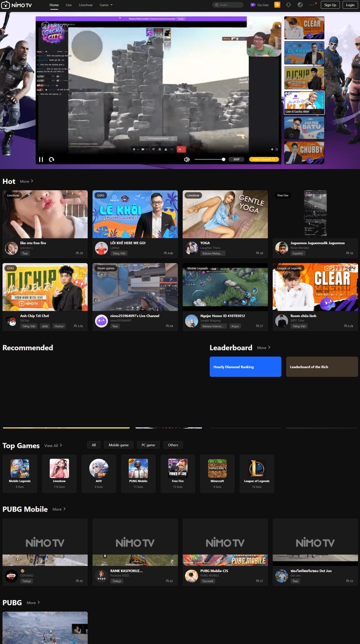Open the Gentle Yoga stream thumbnail
This screenshot has width=360, height=644.
pyautogui.click(x=225, y=214)
